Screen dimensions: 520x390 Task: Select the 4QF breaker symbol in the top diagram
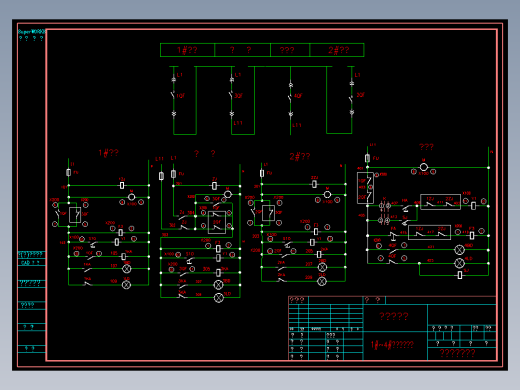coord(290,97)
